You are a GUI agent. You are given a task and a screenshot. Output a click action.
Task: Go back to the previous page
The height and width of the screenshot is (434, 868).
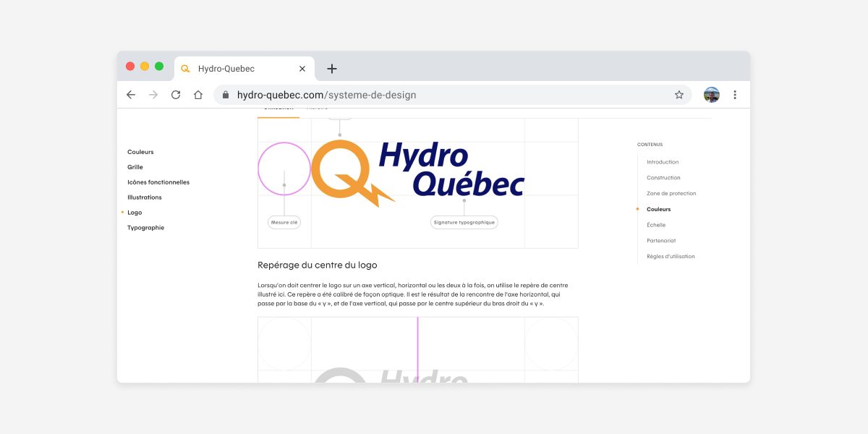point(131,95)
